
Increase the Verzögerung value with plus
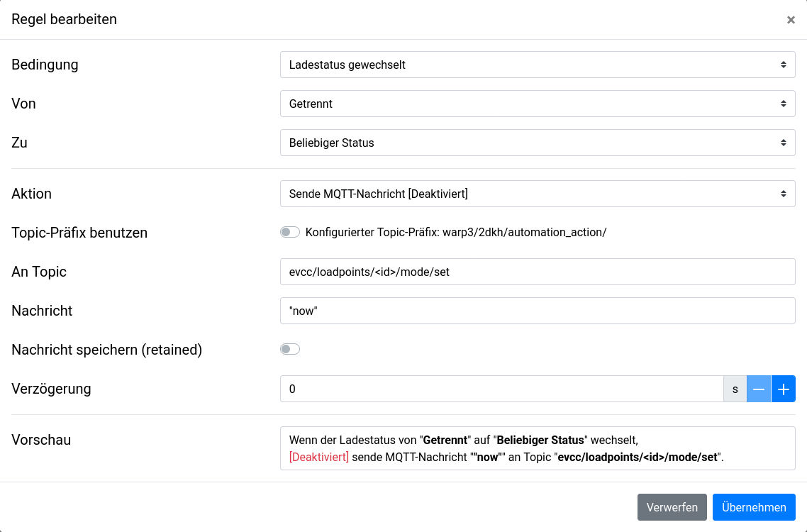pyautogui.click(x=784, y=389)
